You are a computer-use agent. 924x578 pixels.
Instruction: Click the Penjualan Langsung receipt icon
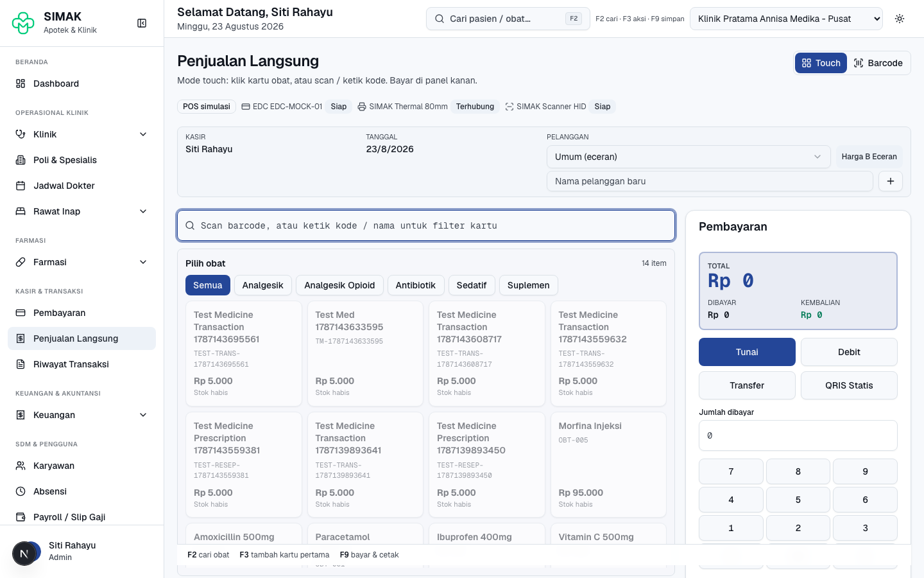21,338
